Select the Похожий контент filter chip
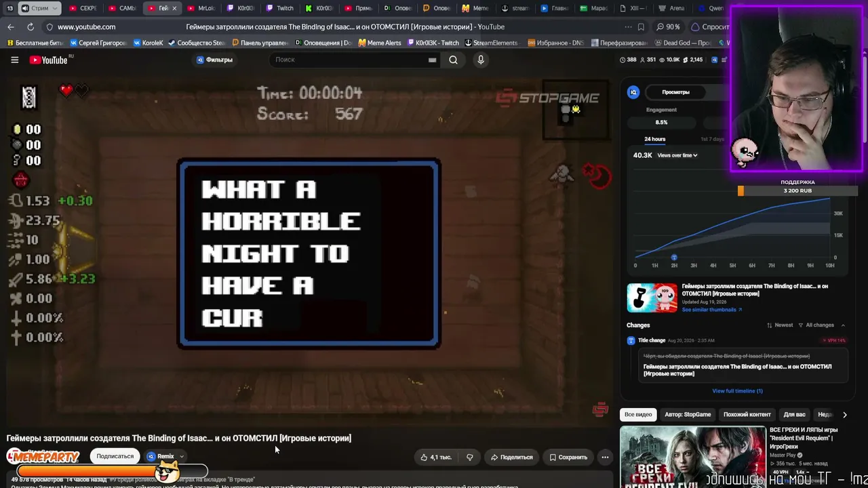Image resolution: width=868 pixels, height=488 pixels. pos(747,414)
